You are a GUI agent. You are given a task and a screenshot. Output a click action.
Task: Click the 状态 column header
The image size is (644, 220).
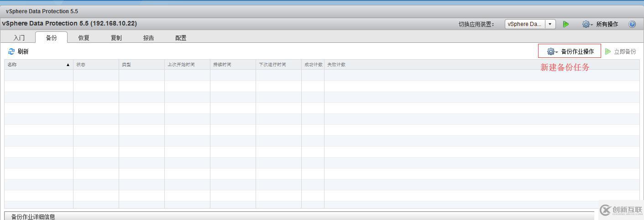pyautogui.click(x=96, y=65)
